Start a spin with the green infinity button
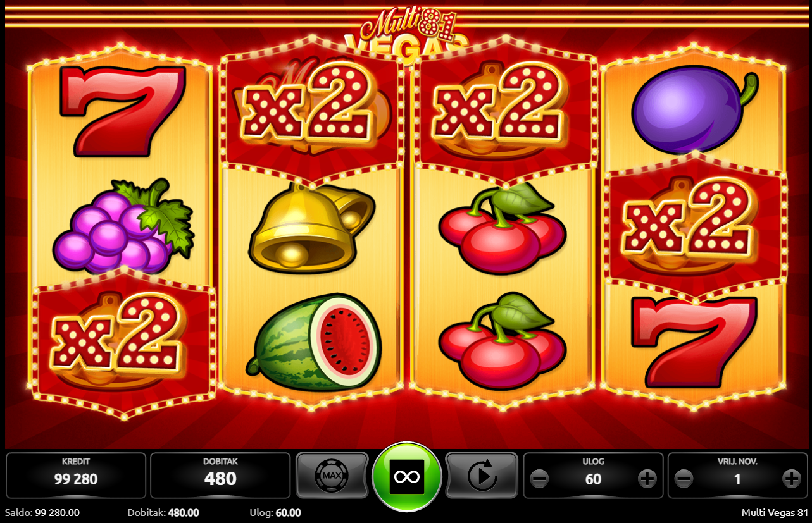Screen dimensions: 812x523 click(x=407, y=477)
